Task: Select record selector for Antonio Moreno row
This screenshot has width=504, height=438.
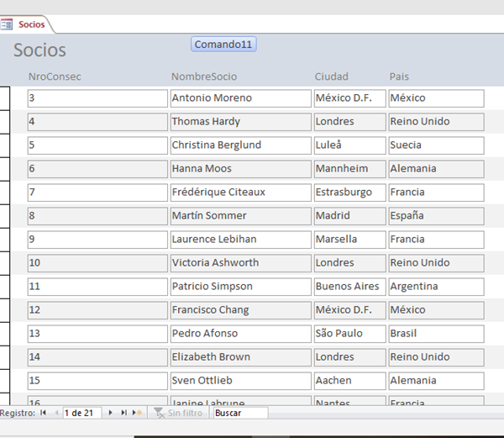Action: (5, 98)
